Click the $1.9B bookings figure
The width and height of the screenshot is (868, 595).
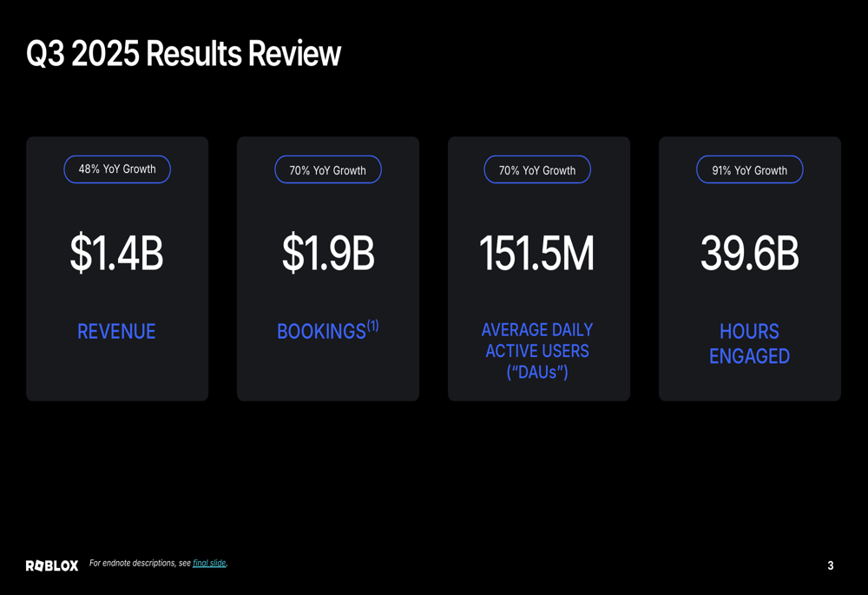tap(328, 254)
